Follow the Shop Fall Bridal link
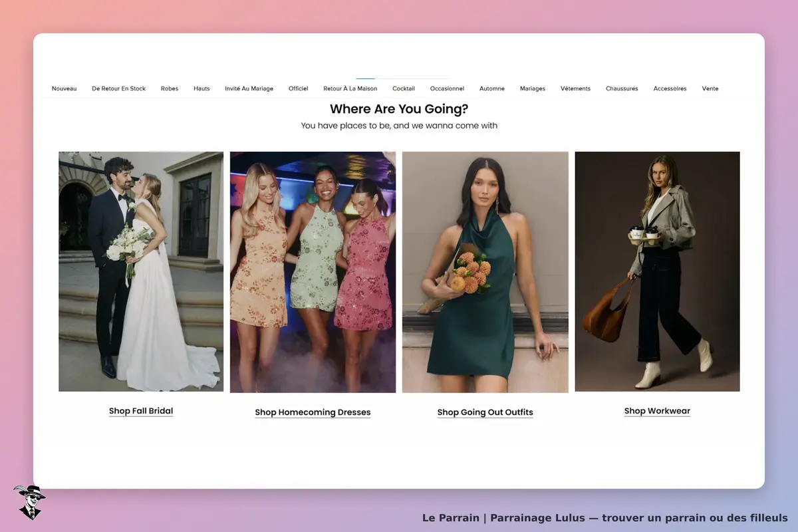798x532 pixels. click(141, 411)
